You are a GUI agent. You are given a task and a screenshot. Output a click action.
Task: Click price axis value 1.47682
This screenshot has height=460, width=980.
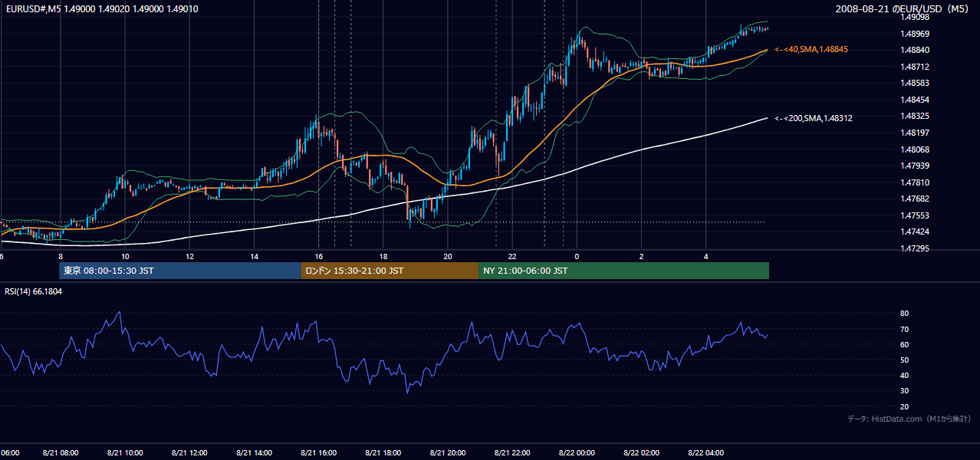(914, 199)
